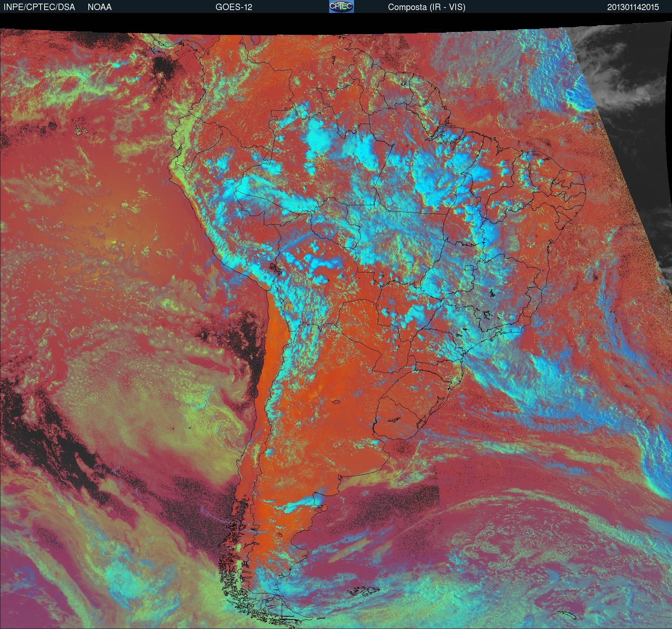Select the 201301142015 timestamp
The image size is (672, 629).
coord(634,7)
